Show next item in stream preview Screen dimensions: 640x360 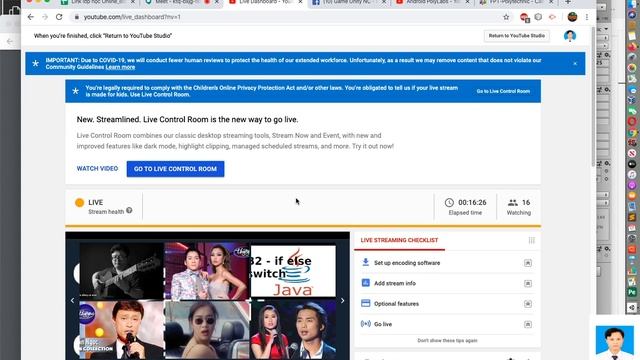pos(342,300)
